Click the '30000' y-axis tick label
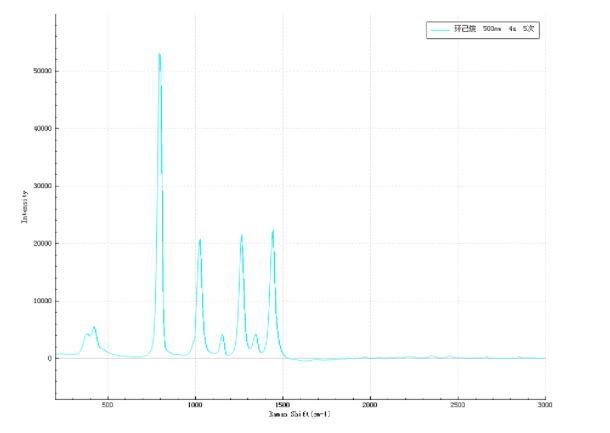 (x=38, y=186)
